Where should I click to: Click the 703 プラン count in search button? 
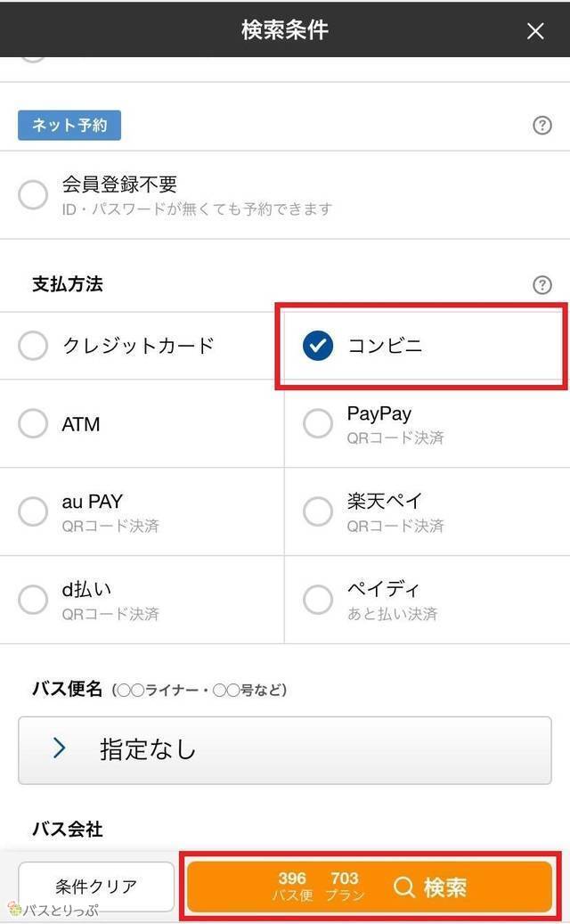345,887
